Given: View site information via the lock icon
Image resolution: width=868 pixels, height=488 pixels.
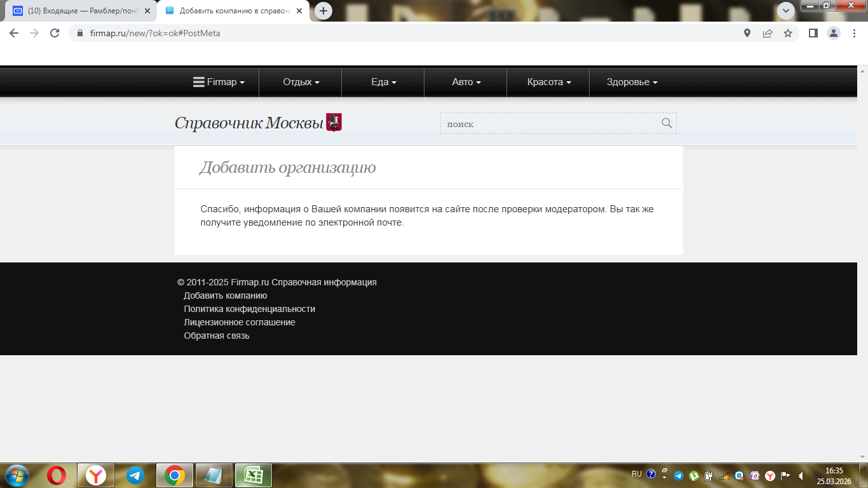Looking at the screenshot, I should [79, 33].
